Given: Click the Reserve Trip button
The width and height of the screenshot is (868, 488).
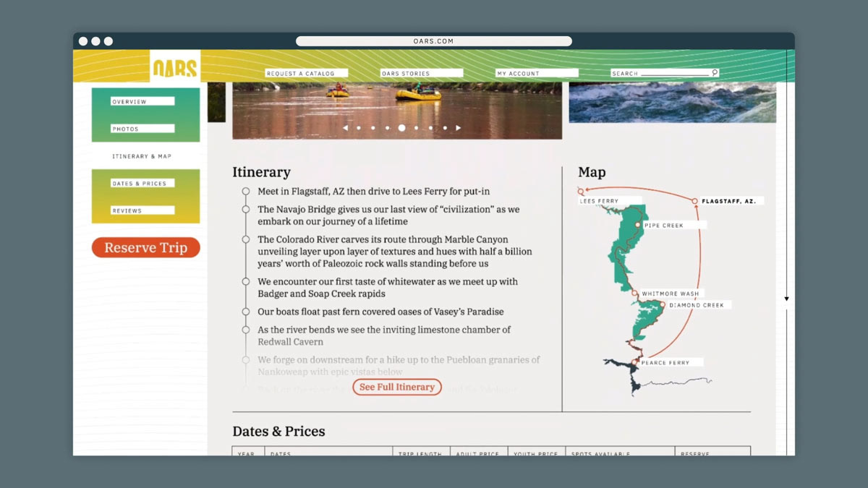Looking at the screenshot, I should click(145, 247).
